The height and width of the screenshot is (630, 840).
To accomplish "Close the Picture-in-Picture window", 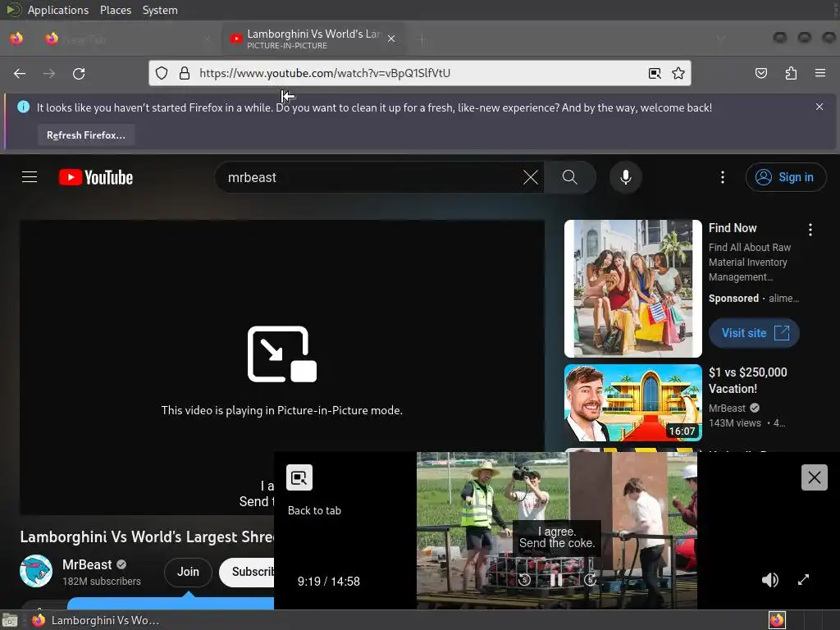I will click(x=815, y=477).
